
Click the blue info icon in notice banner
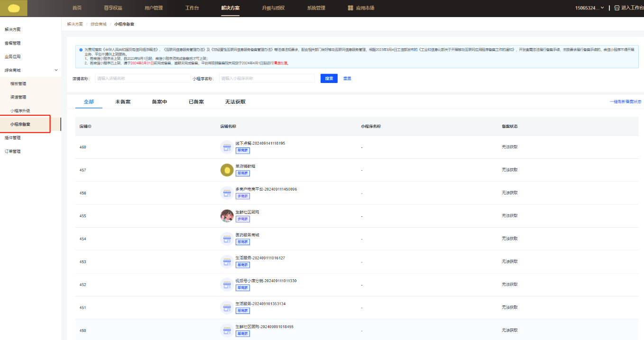[x=81, y=49]
